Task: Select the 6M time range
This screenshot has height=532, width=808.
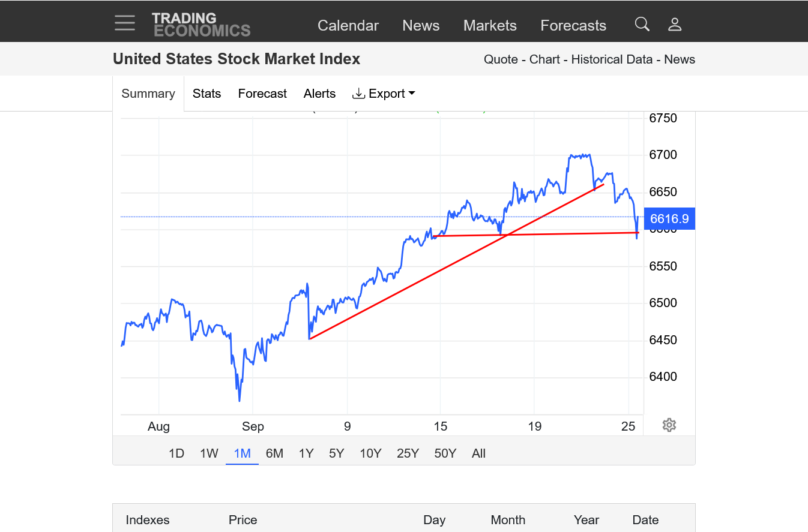Action: [x=274, y=453]
